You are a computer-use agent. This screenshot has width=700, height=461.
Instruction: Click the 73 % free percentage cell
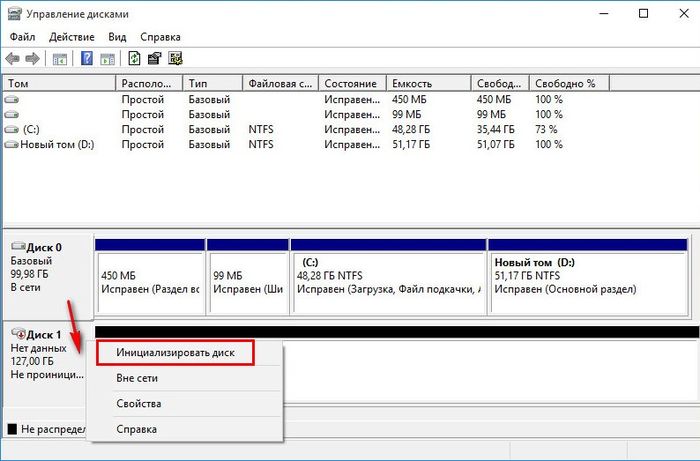[x=546, y=129]
